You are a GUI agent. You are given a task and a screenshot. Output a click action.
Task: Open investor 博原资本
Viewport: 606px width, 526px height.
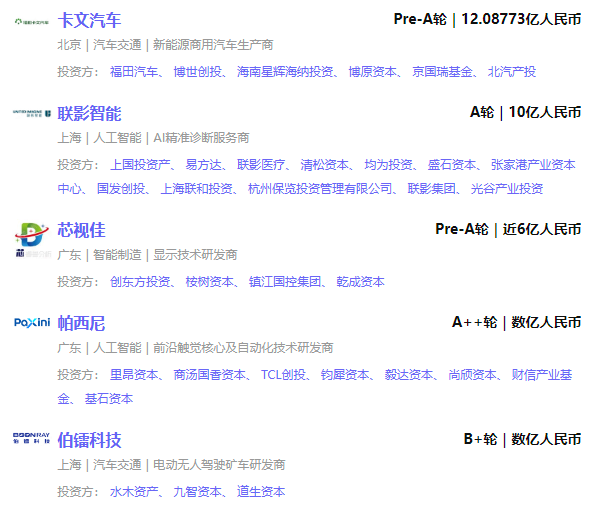click(x=373, y=72)
